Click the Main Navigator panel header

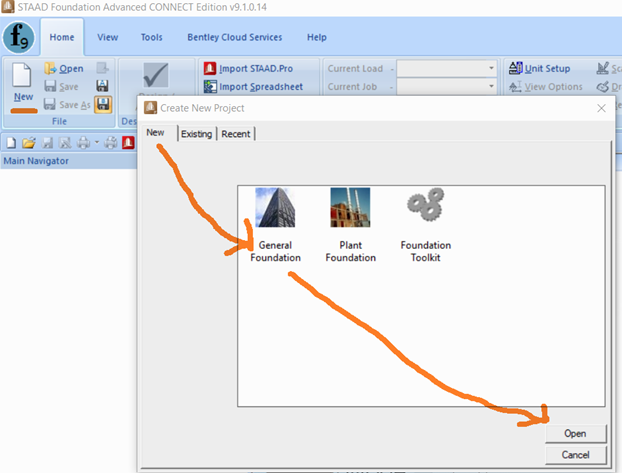click(69, 161)
